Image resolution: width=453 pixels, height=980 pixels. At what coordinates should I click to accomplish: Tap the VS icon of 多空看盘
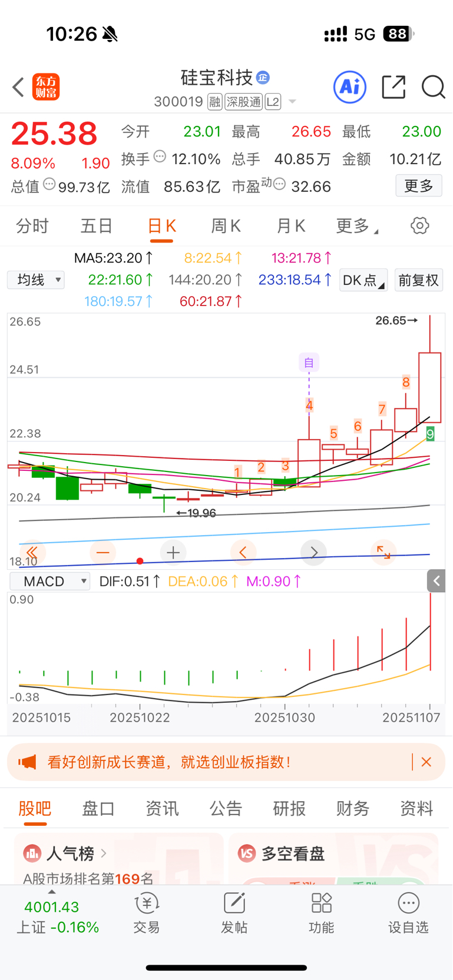[x=247, y=853]
